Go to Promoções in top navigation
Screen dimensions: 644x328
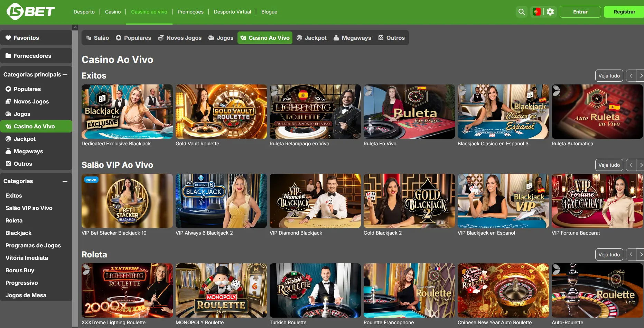point(190,12)
